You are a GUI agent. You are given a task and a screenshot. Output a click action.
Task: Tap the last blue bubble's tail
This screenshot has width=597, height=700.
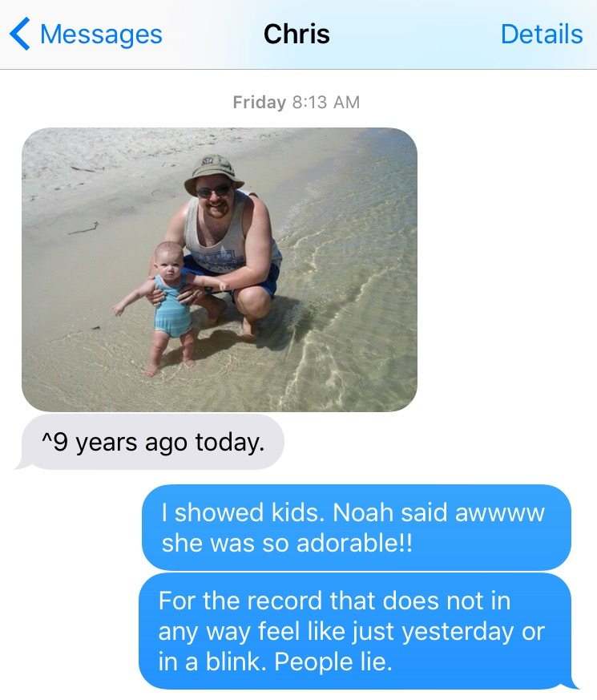pos(571,684)
